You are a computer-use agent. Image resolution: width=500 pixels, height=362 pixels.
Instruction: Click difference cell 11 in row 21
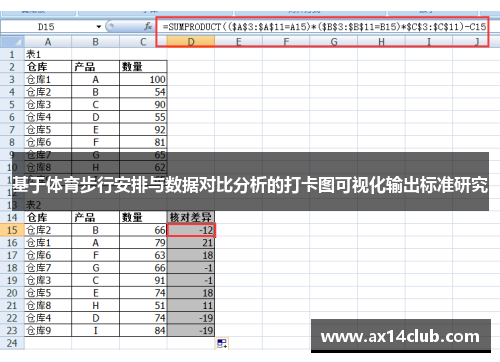pyautogui.click(x=191, y=305)
